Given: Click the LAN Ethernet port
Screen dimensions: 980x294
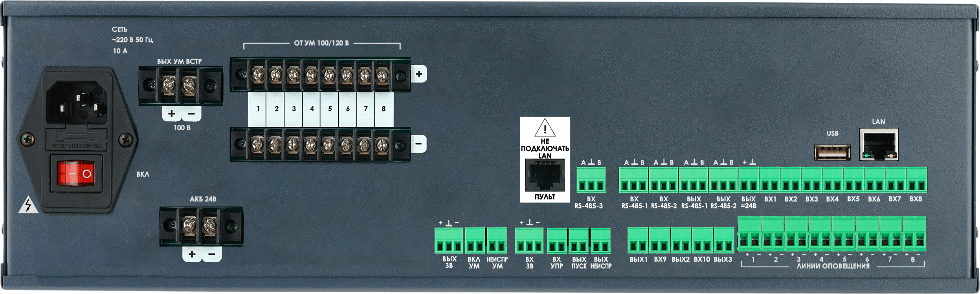Looking at the screenshot, I should 879,144.
